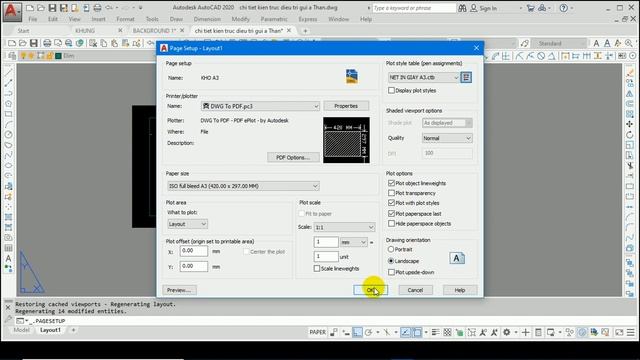Open the AutoCAD application menu logo
Image resolution: width=640 pixels, height=360 pixels.
pos(11,11)
